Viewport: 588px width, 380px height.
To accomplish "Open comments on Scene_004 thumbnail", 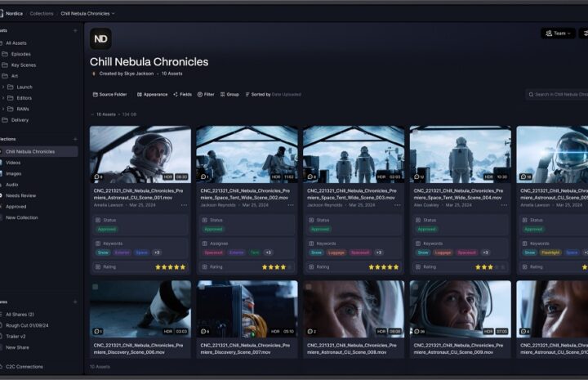I will coord(419,177).
